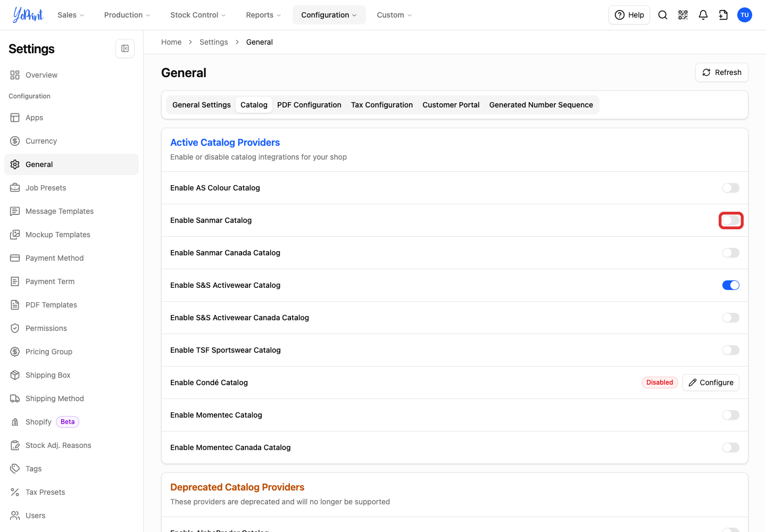Click the Refresh button

click(x=722, y=72)
